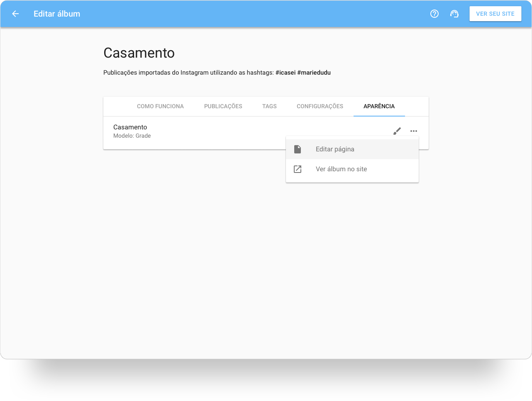Click the external link icon in the menu
532x401 pixels.
pyautogui.click(x=298, y=169)
